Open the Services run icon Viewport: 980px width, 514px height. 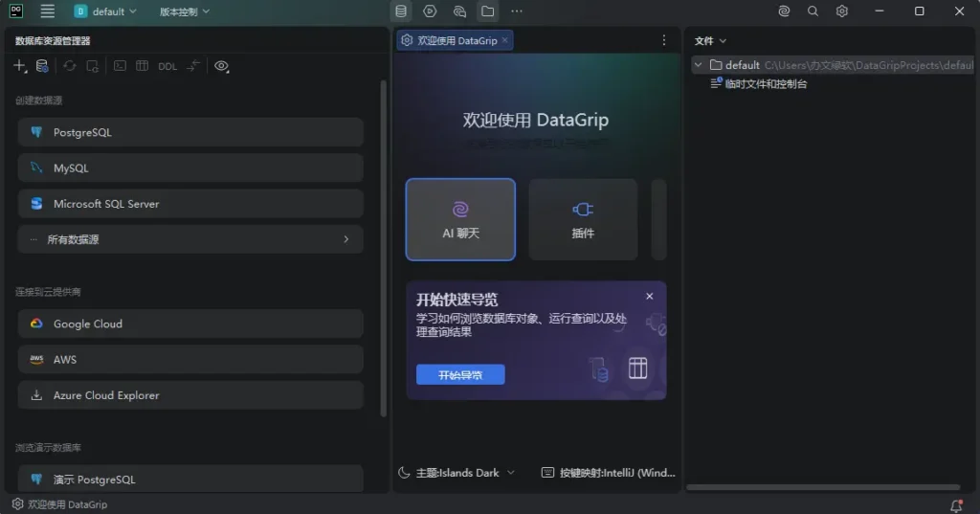430,11
